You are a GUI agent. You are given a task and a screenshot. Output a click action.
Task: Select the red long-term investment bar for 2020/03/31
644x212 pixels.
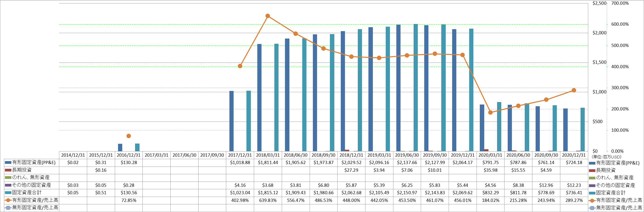(486, 150)
